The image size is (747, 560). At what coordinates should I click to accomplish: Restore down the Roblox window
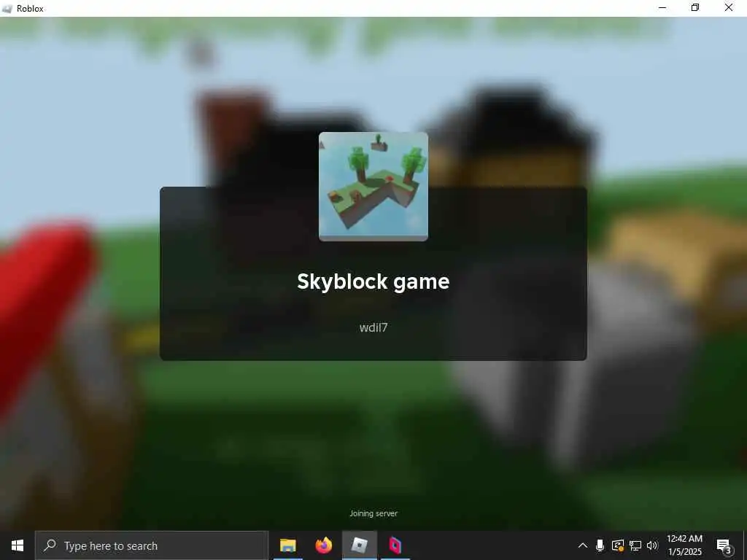click(x=695, y=8)
